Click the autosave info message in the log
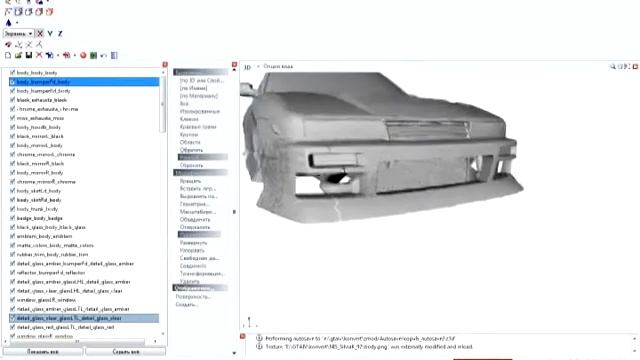This screenshot has height=360, width=640. (360, 338)
